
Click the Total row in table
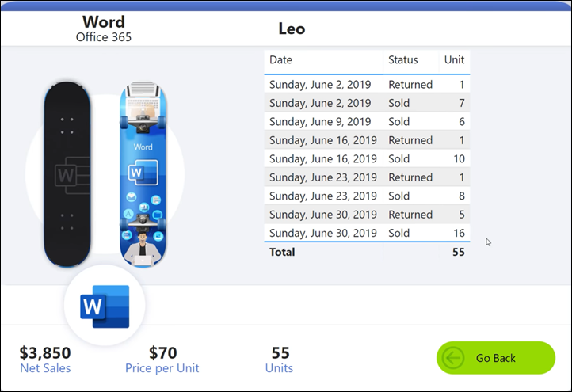[366, 252]
